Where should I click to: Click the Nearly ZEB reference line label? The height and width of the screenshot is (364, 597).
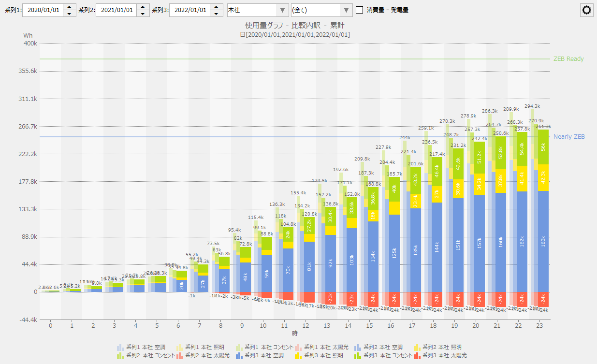pyautogui.click(x=569, y=137)
